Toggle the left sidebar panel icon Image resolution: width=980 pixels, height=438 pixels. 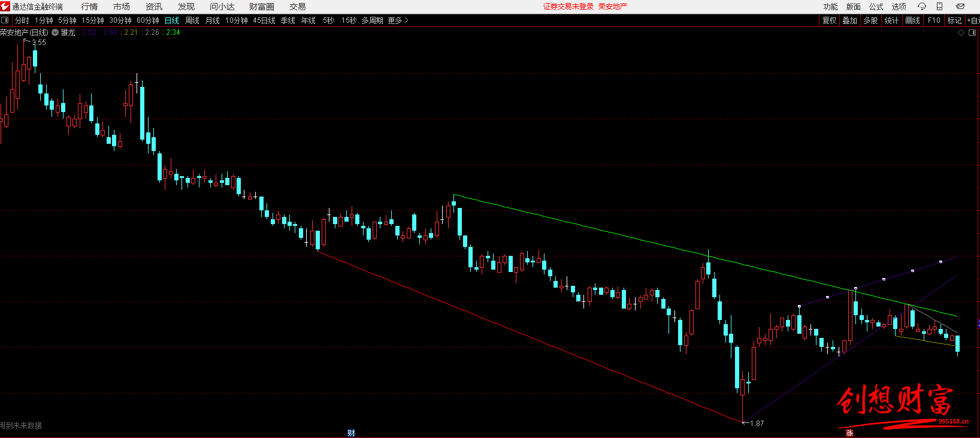coord(5,20)
